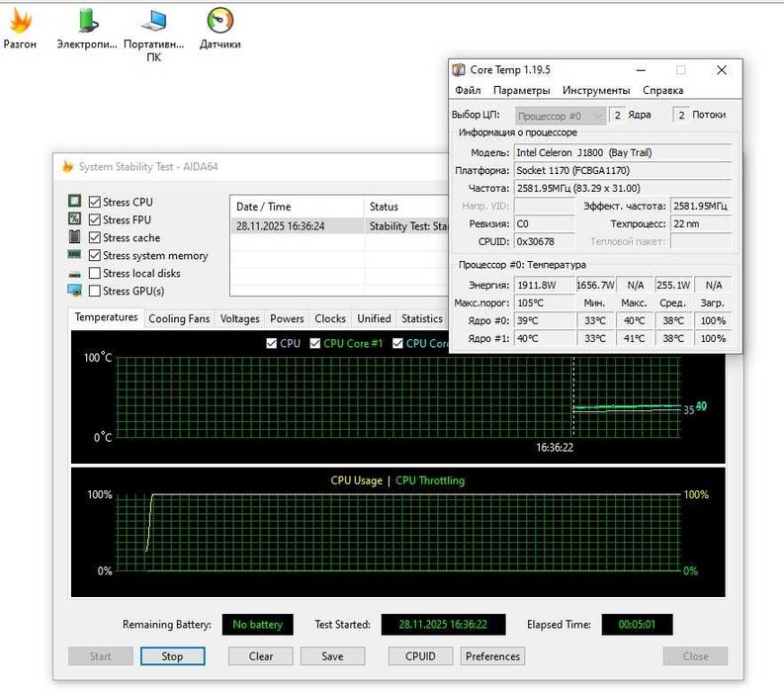Click the percent icon beside Stress FPU
This screenshot has width=784, height=691.
[x=74, y=218]
